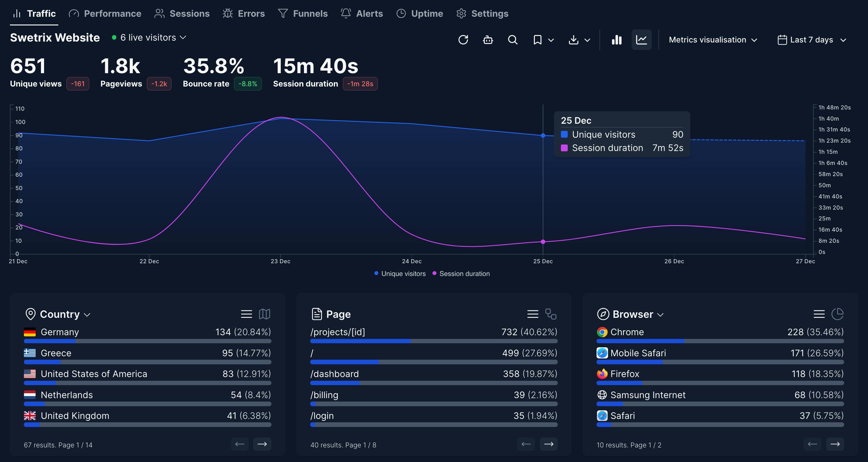
Task: Switch chart to bar view
Action: (617, 40)
